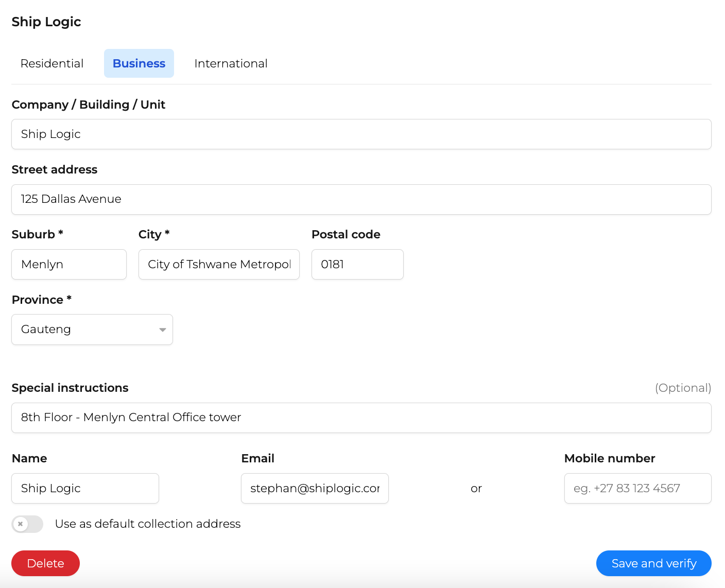Edit the Email field stephan@shiplogic

[x=315, y=488]
